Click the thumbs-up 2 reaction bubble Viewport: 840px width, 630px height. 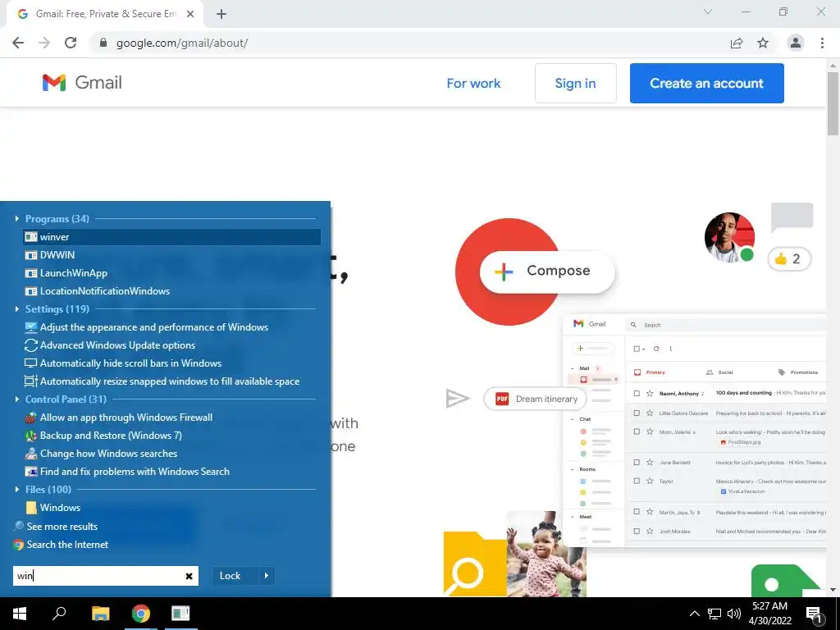pos(790,259)
